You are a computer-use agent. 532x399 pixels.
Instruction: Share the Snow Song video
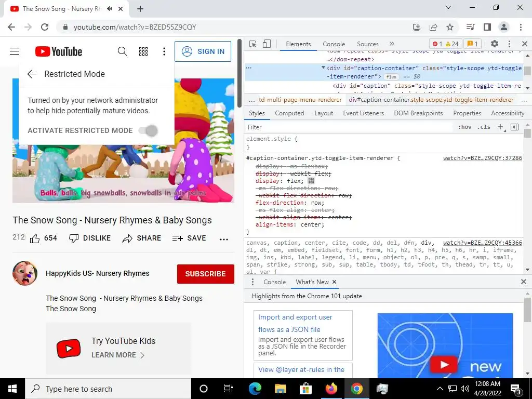[142, 238]
